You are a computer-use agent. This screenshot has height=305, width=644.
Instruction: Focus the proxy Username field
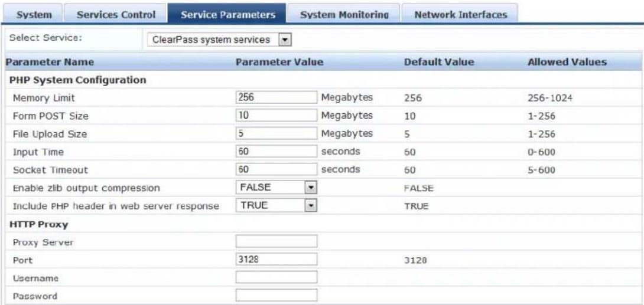pos(277,277)
